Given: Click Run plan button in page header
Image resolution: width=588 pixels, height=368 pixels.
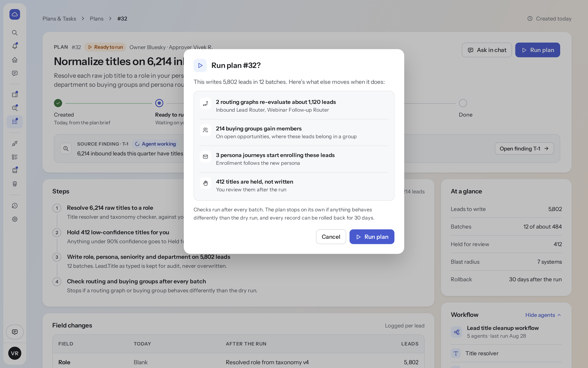Looking at the screenshot, I should coord(538,50).
